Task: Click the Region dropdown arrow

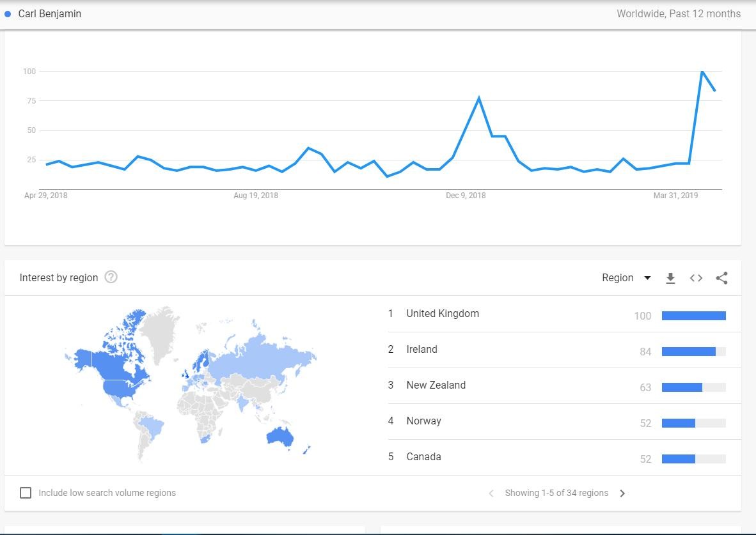Action: 647,278
